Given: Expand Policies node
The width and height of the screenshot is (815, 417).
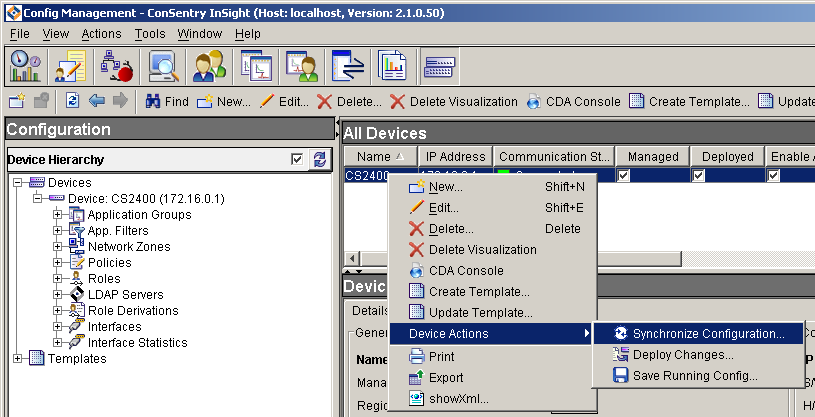Looking at the screenshot, I should click(x=57, y=263).
